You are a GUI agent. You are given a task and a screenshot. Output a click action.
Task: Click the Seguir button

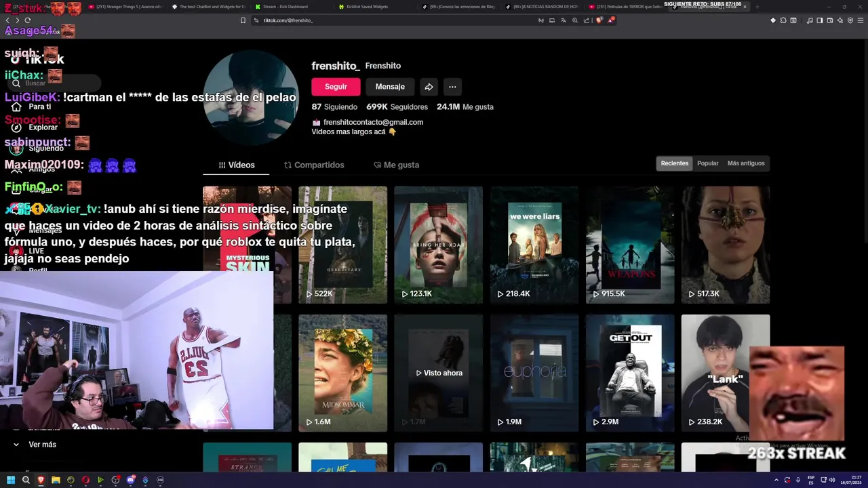coord(336,87)
